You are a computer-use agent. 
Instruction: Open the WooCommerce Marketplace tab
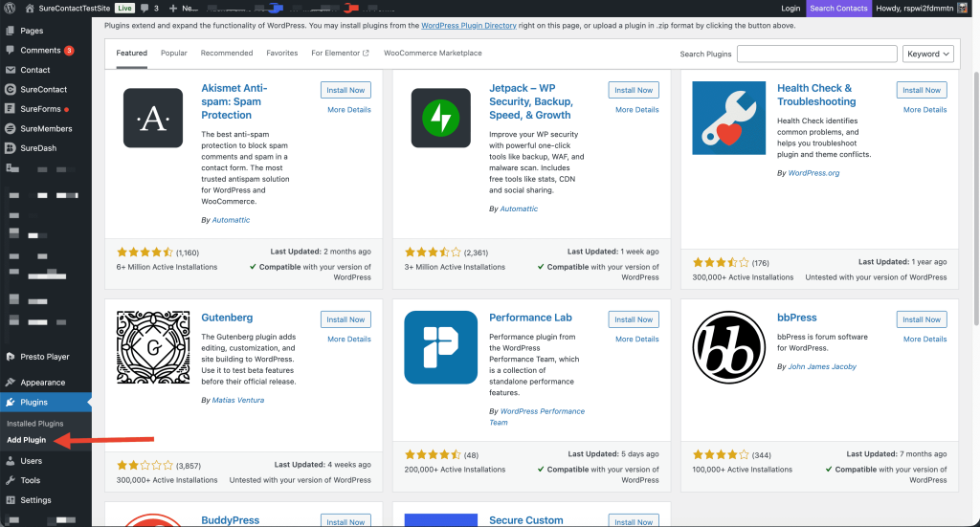point(433,54)
